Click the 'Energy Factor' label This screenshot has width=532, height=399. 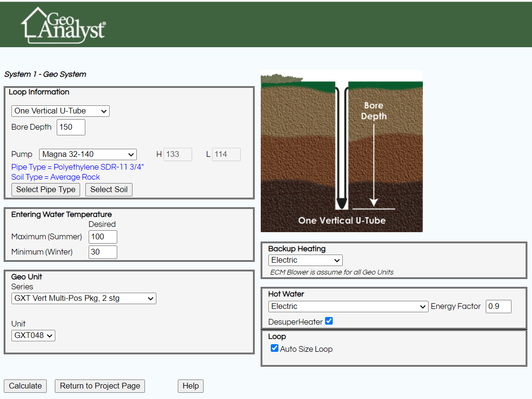pyautogui.click(x=456, y=307)
